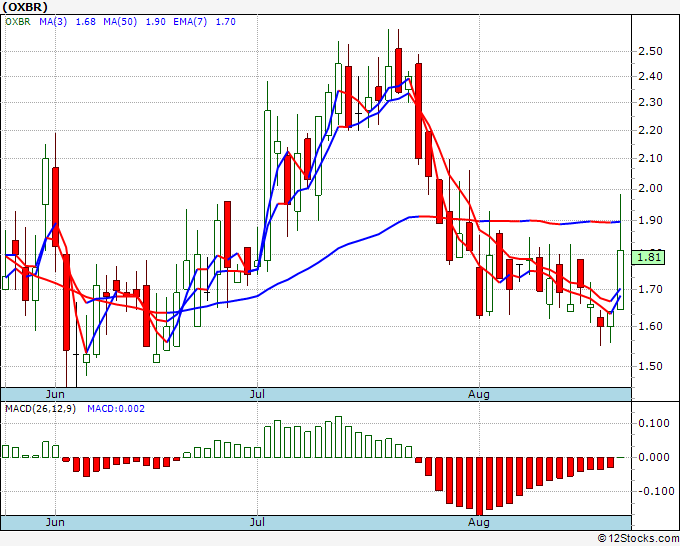Viewport: 680px width, 546px height.
Task: Click the (OXBR) chart title
Action: pos(25,7)
